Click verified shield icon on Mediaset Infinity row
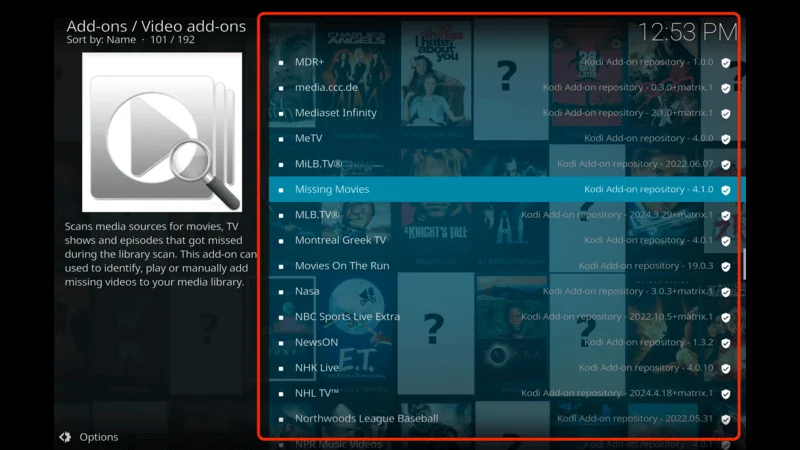 (726, 114)
